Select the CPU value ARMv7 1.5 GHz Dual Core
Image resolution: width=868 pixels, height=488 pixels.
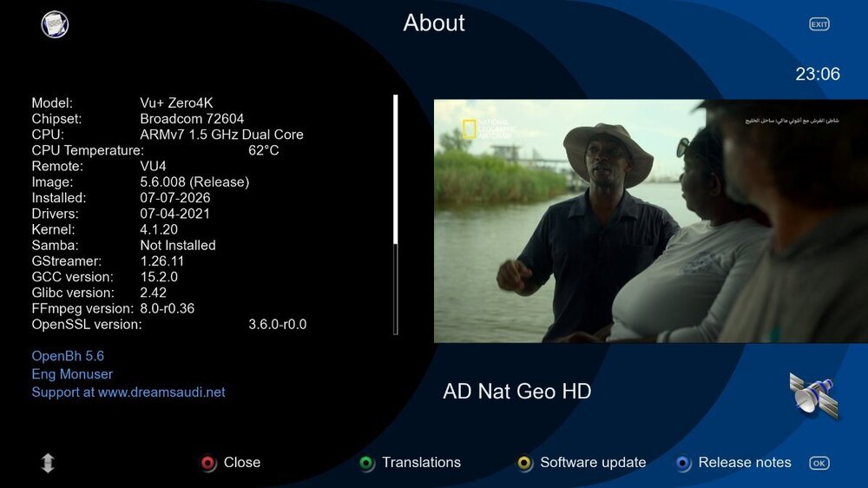[x=221, y=135]
